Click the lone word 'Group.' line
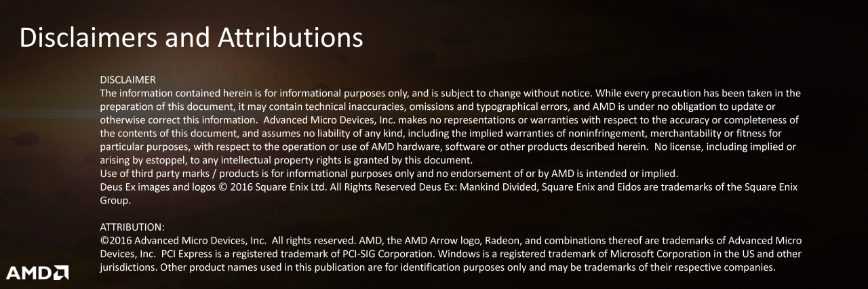This screenshot has height=289, width=868. coord(115,201)
